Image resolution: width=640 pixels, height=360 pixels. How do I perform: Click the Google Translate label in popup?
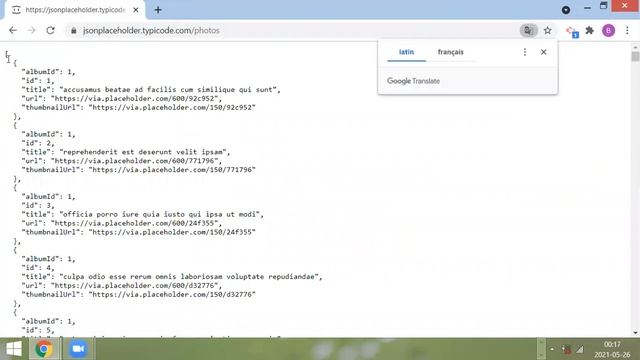pos(413,81)
